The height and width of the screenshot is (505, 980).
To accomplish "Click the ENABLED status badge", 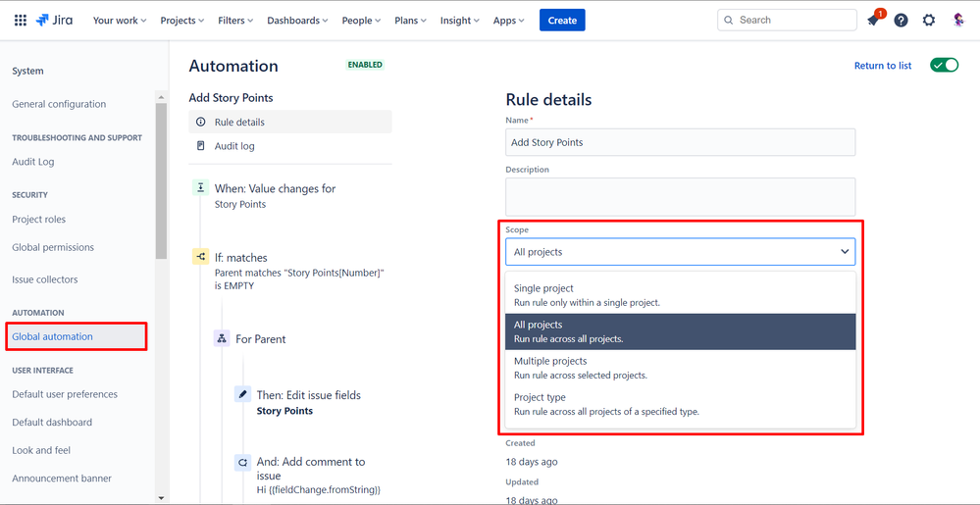I will (365, 65).
